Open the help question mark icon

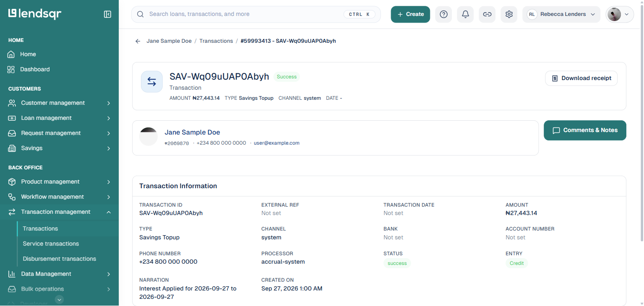tap(443, 14)
